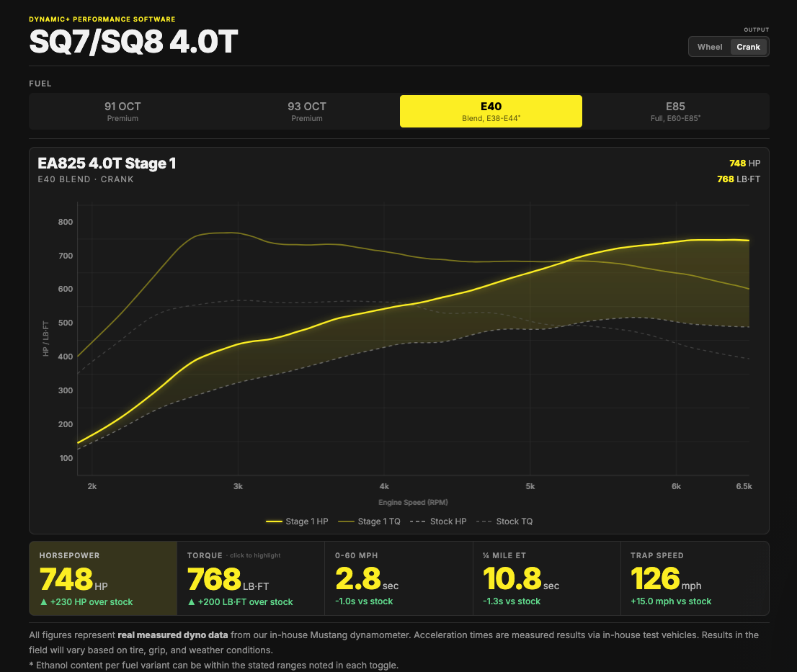Click the E40 BLEND · CRANK subtitle

click(x=85, y=179)
